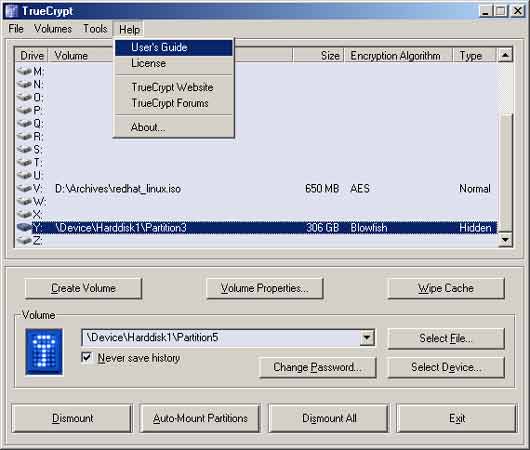Screen dimensions: 530x450
Task: Click the Exit button
Action: 457,418
